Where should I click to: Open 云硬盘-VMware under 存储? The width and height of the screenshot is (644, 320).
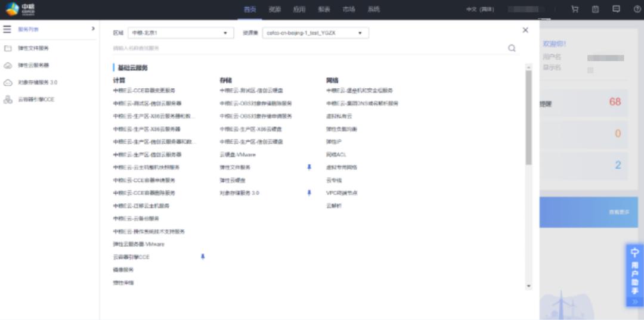tap(238, 155)
